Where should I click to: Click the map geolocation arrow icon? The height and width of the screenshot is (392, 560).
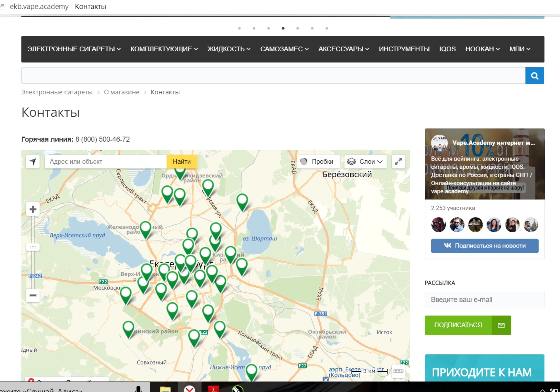(x=33, y=162)
